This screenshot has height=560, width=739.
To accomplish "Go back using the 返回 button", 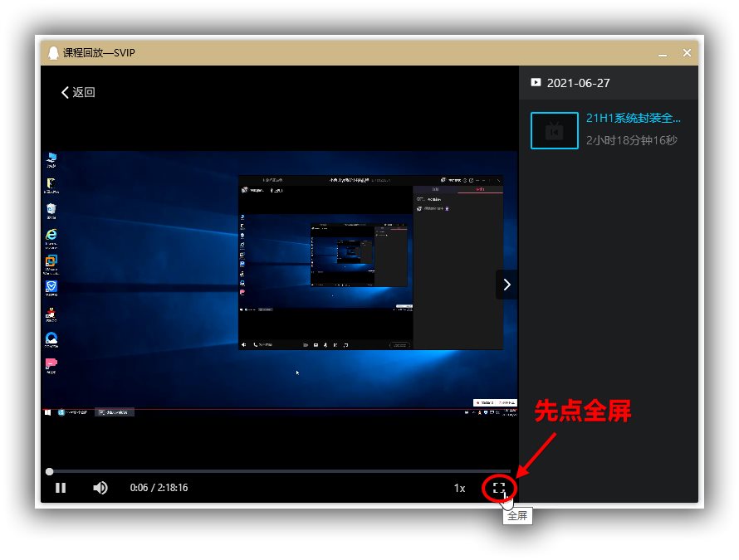I will click(x=78, y=92).
